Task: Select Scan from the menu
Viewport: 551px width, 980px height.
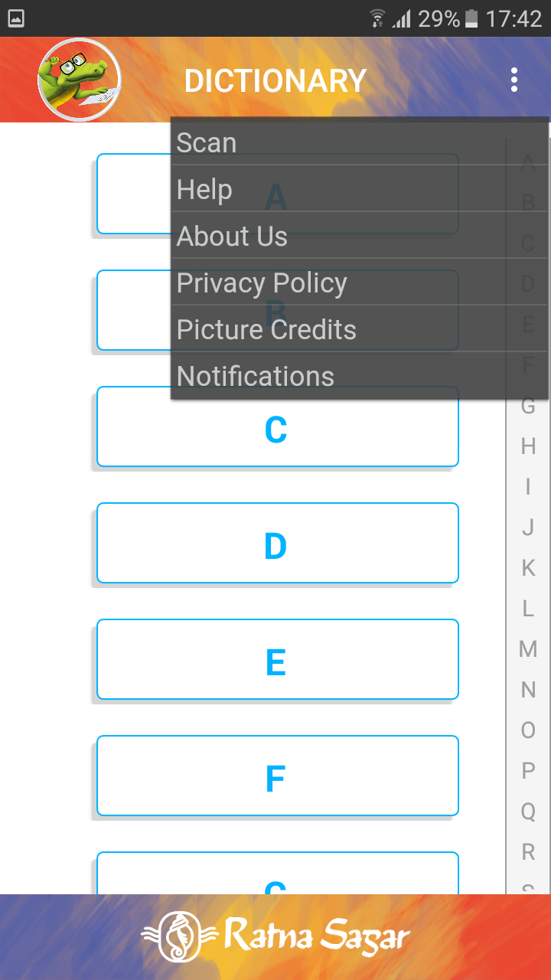Action: click(x=360, y=142)
